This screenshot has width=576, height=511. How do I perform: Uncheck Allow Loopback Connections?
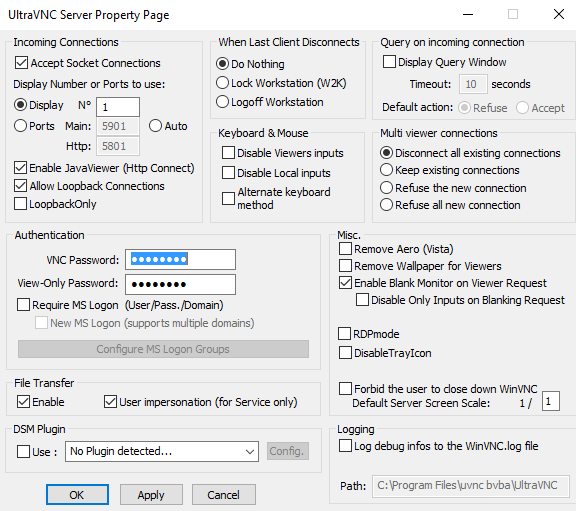[x=21, y=186]
